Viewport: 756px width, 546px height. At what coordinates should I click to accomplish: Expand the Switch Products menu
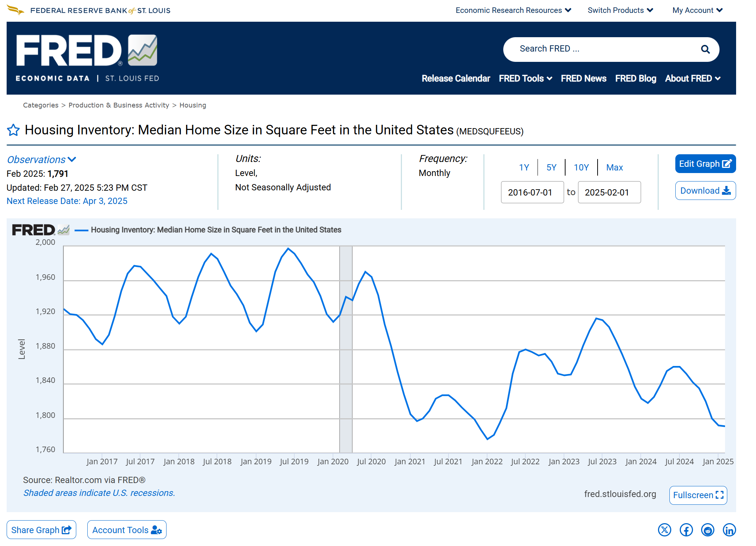pyautogui.click(x=620, y=10)
